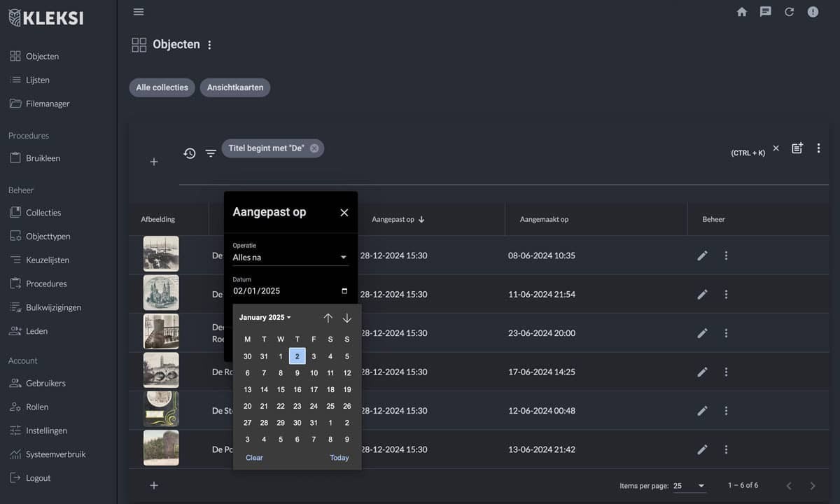The image size is (840, 504).
Task: Close the 'Aangepast op' filter dialog
Action: 344,213
